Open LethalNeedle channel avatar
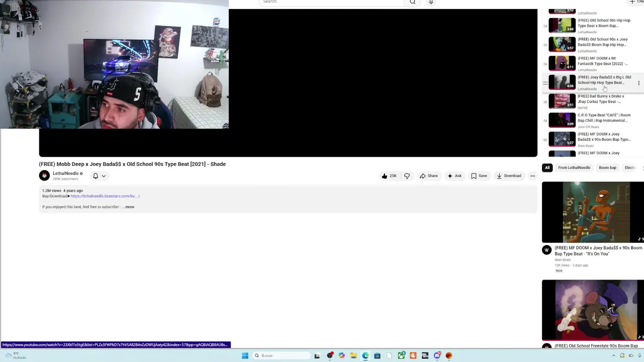 click(x=44, y=175)
